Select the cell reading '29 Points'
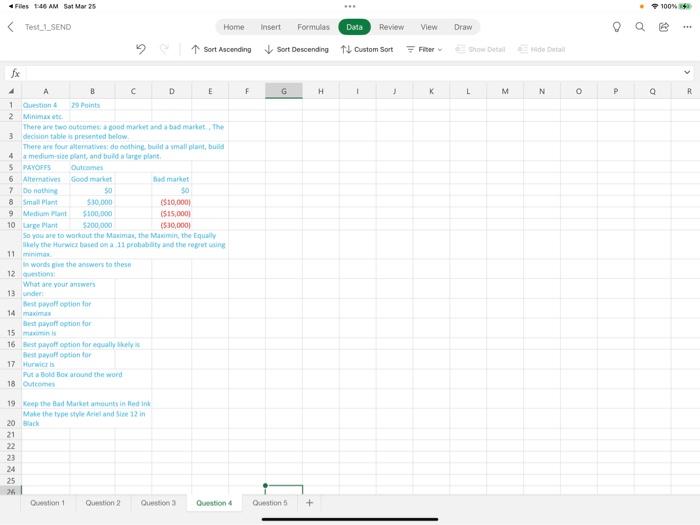700x525 pixels. 92,105
